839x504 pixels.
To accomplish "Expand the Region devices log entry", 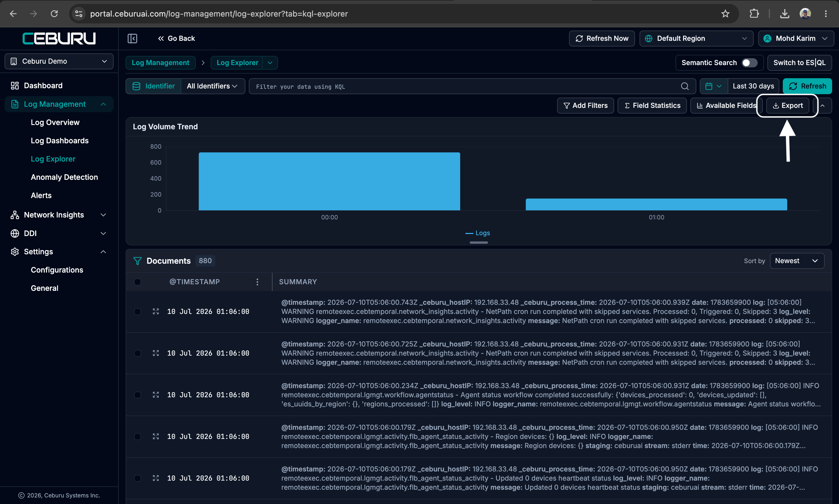I will pos(156,436).
